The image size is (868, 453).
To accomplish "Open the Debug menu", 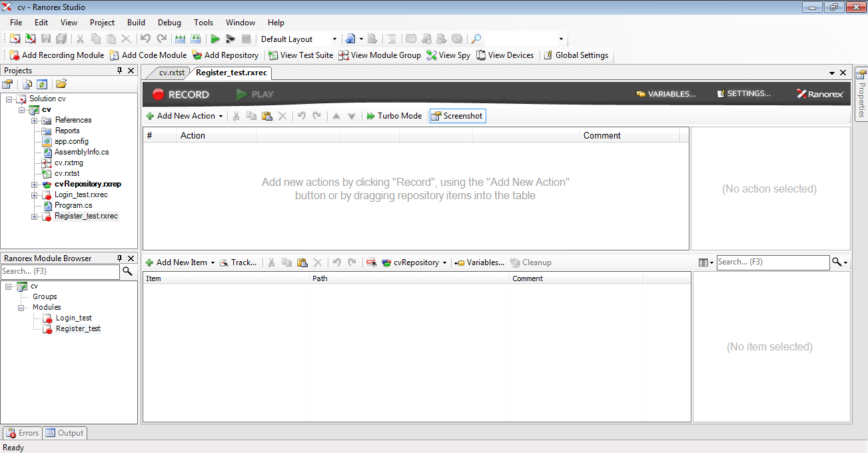I will [169, 23].
